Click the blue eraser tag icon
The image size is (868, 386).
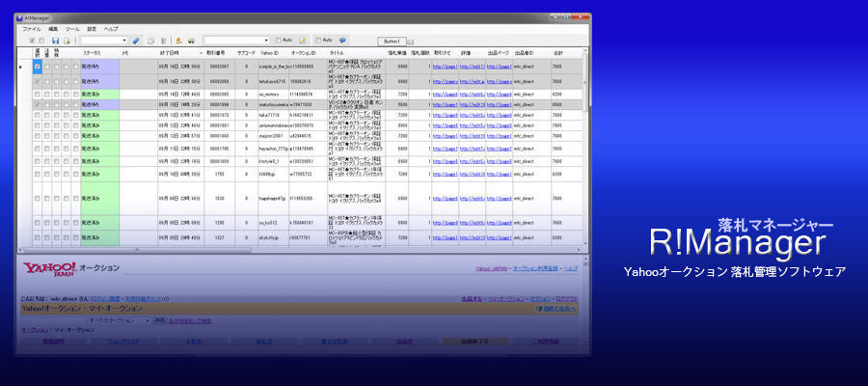coord(136,41)
